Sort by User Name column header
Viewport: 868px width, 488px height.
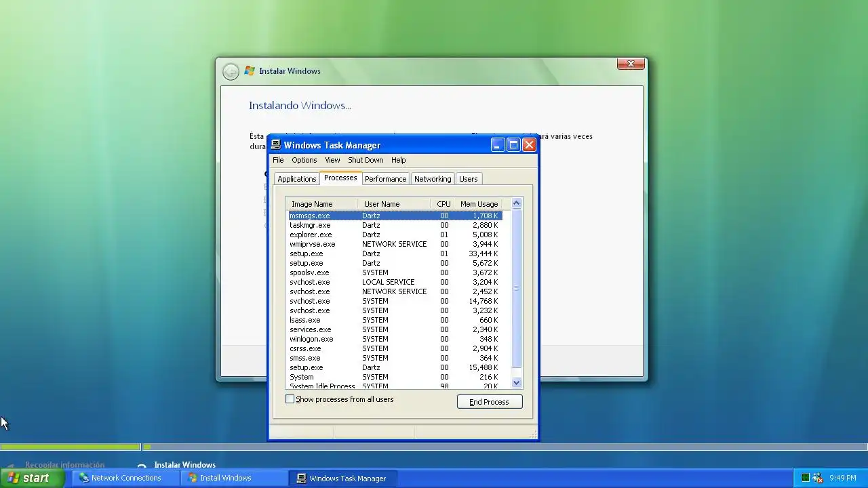(393, 204)
